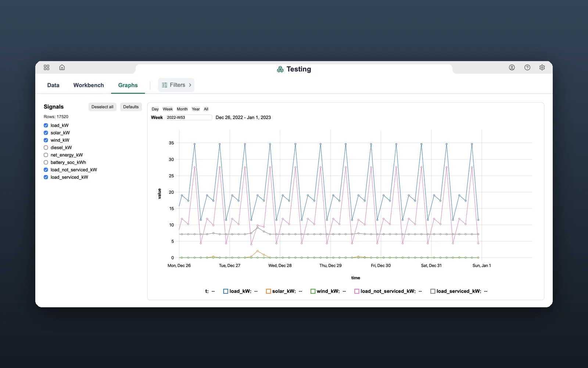The height and width of the screenshot is (368, 588).
Task: Click the week input field 2022-W53
Action: [189, 117]
